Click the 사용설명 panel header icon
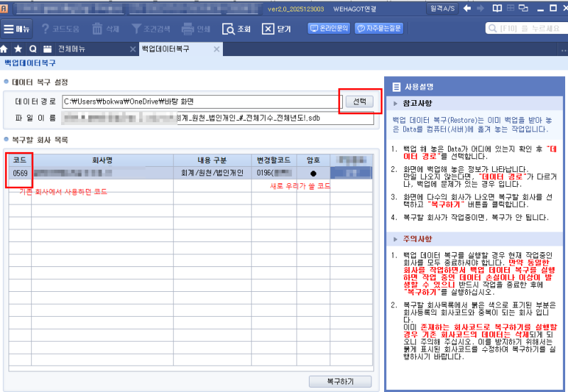The image size is (568, 392). click(397, 87)
